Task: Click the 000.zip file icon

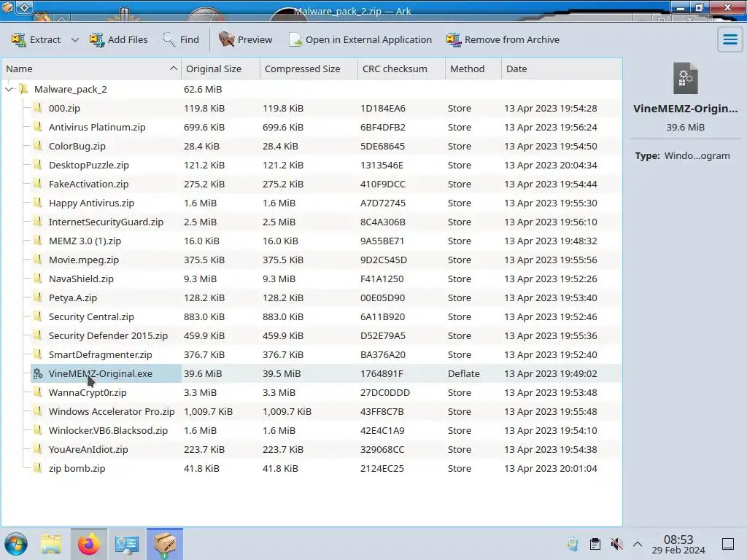Action: click(38, 108)
